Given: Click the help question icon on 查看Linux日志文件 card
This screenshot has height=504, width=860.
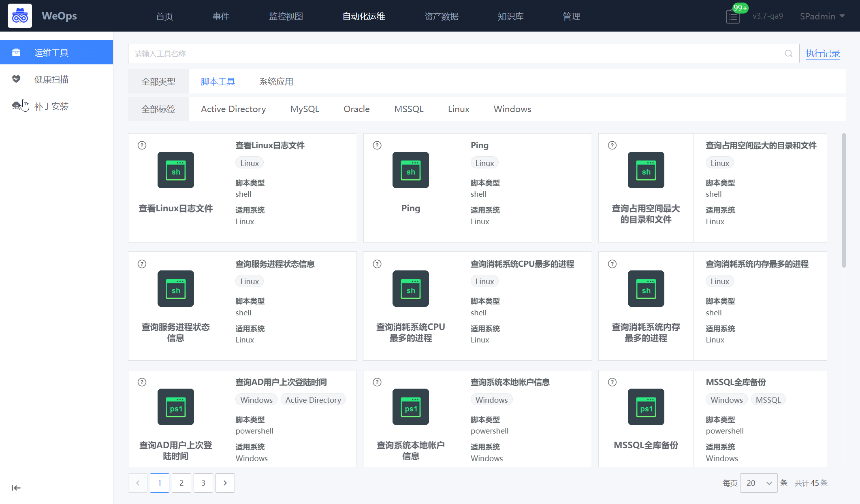Looking at the screenshot, I should [x=142, y=145].
